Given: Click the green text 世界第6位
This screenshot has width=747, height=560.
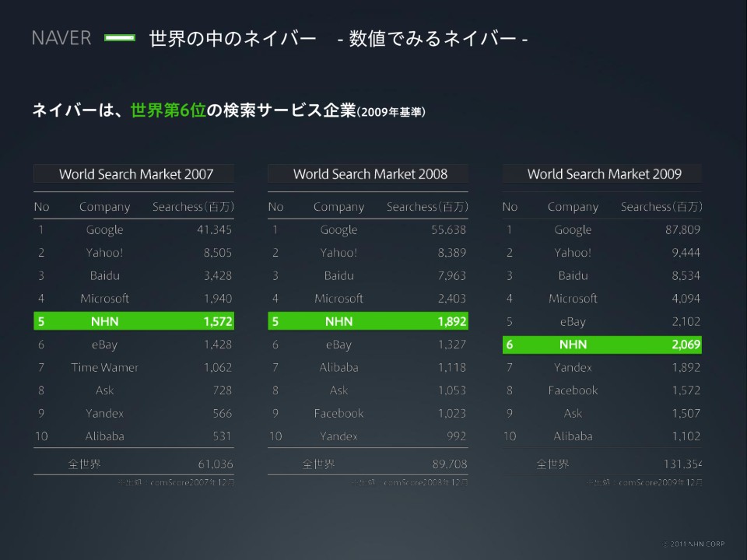Looking at the screenshot, I should click(168, 110).
